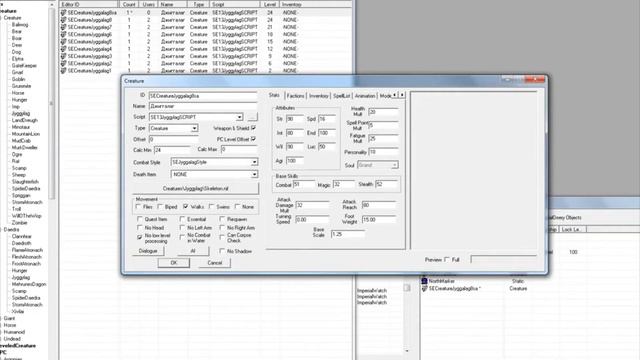Click Cancel in the Creature dialog
Screen dimensions: 640x360
[x=215, y=263]
